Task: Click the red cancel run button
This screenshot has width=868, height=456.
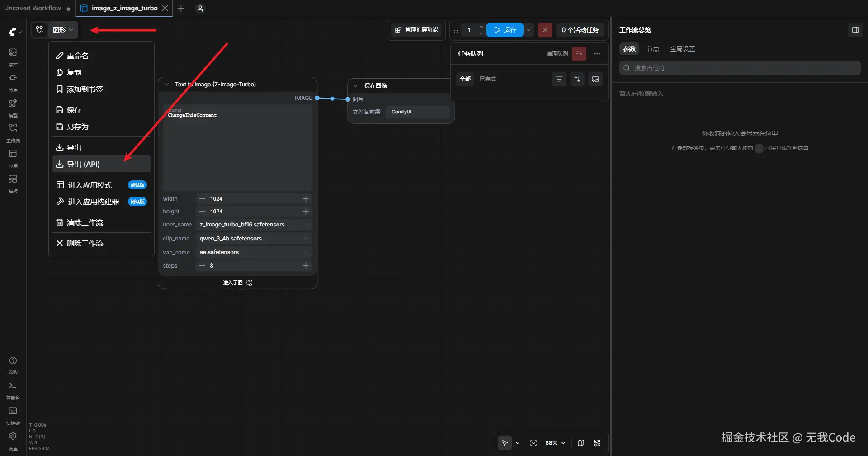Action: click(545, 30)
